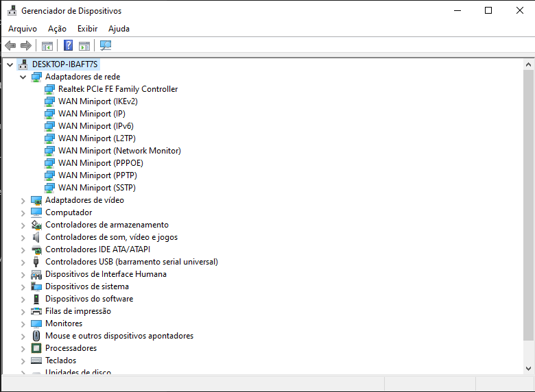This screenshot has width=535, height=392.
Task: Expand the Teclados node chevron
Action: click(x=23, y=360)
